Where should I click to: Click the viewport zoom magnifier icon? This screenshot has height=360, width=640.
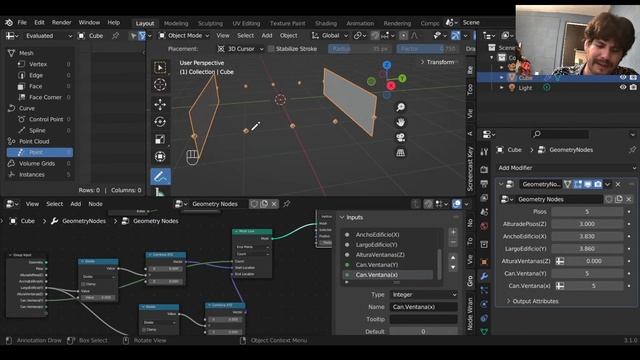(x=400, y=107)
